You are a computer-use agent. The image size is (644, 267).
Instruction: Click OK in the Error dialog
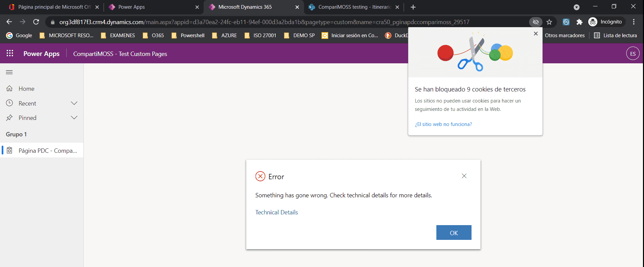pos(454,232)
